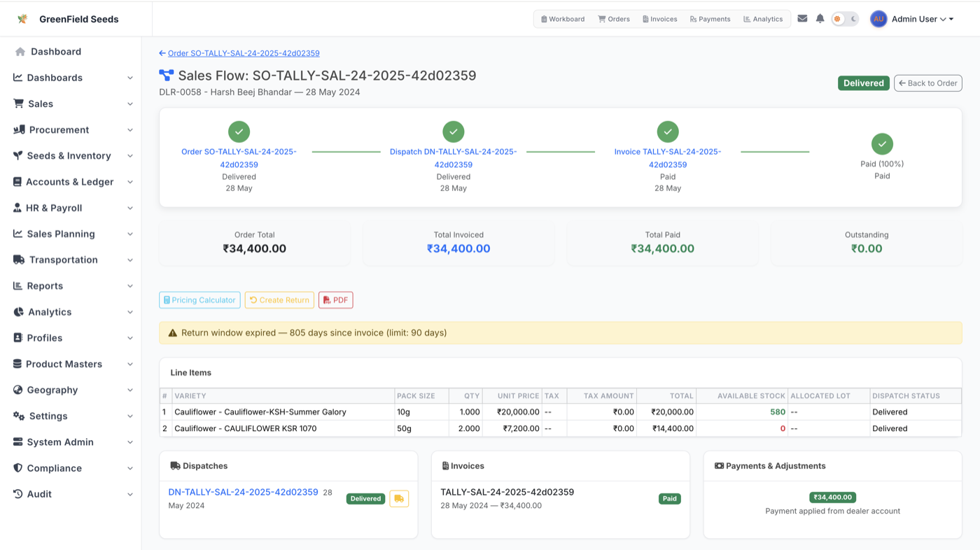The width and height of the screenshot is (980, 550).
Task: Click the Transportation truck icon in sidebar
Action: click(20, 260)
